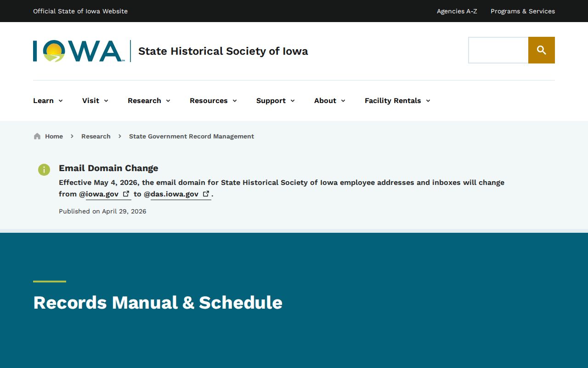
Task: Open the About dropdown menu
Action: tap(330, 101)
